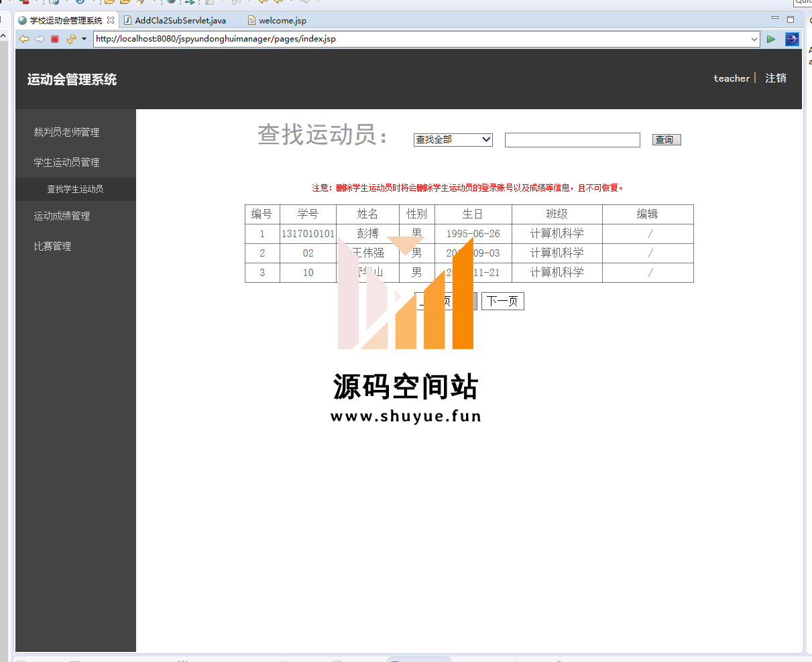Viewport: 812px width, 662px height.
Task: Click the 性别 column header
Action: coord(417,214)
